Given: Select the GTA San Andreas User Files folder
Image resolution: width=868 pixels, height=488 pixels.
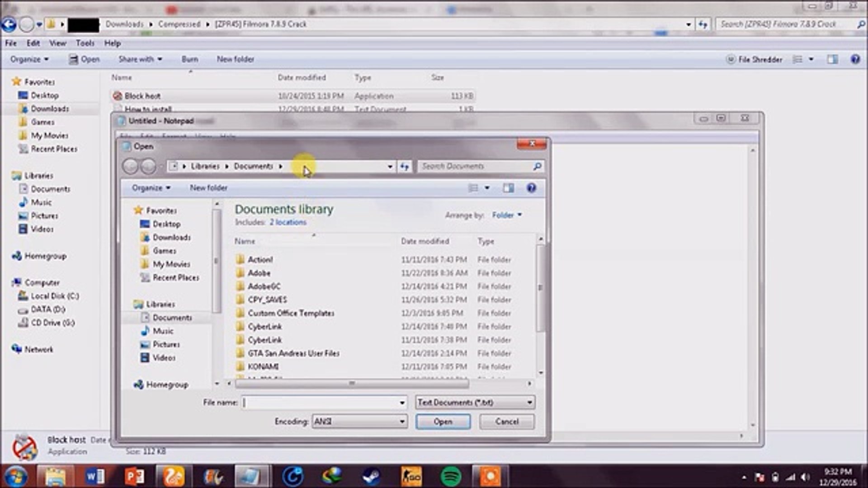Looking at the screenshot, I should [293, 353].
